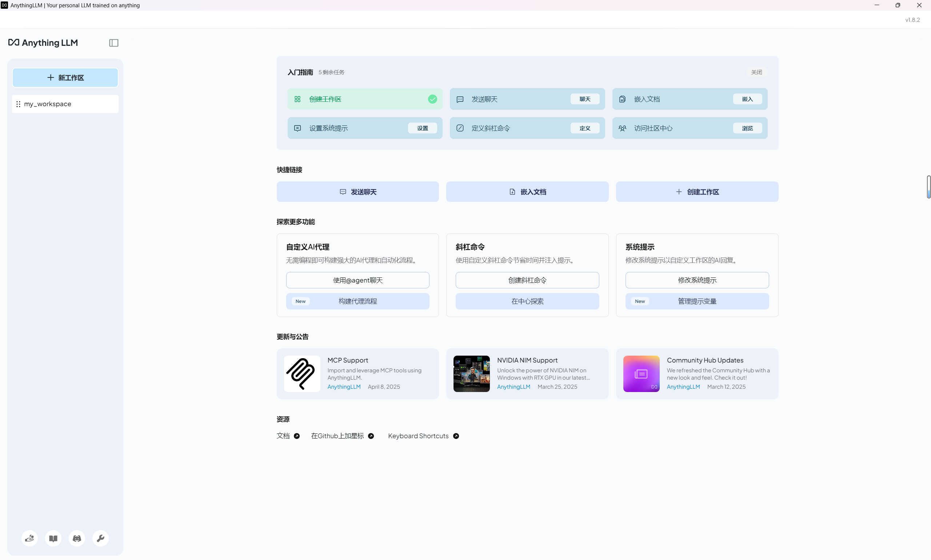
Task: Click AnythingLLM author link under NVIDIA NIM Support
Action: (x=514, y=387)
